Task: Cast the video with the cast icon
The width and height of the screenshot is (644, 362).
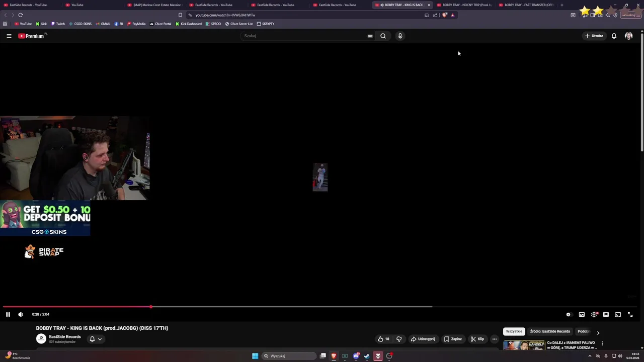Action: (618, 314)
